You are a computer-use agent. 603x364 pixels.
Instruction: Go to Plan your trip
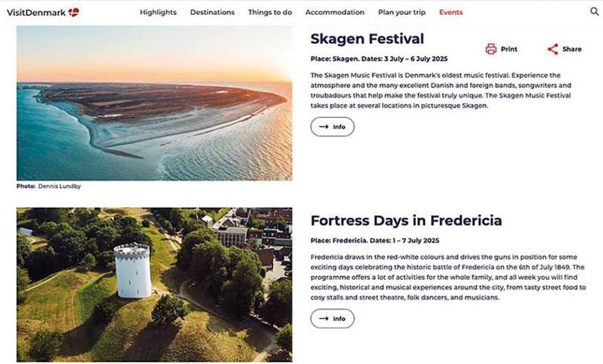[x=402, y=12]
